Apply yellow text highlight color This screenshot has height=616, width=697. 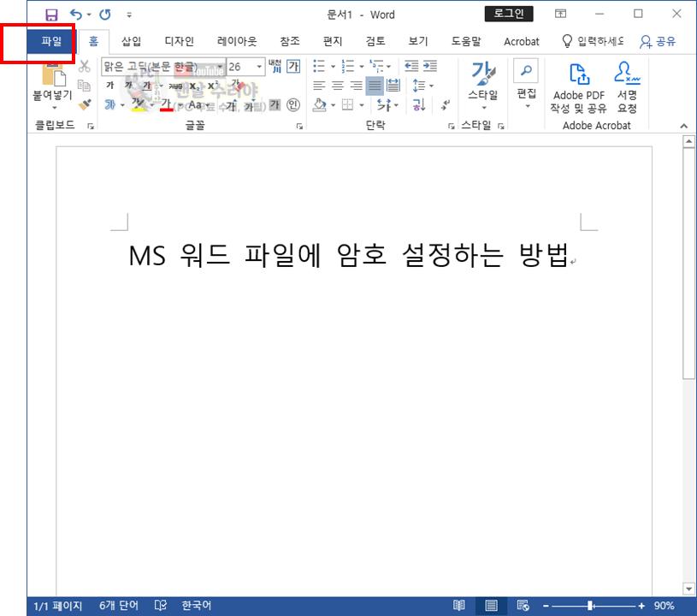[139, 105]
